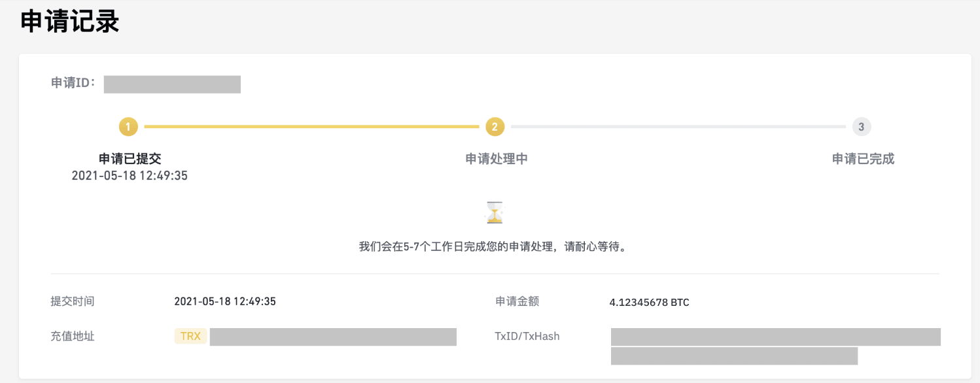Click the 5-7个工作日 processing message
The width and height of the screenshot is (980, 383).
[494, 248]
